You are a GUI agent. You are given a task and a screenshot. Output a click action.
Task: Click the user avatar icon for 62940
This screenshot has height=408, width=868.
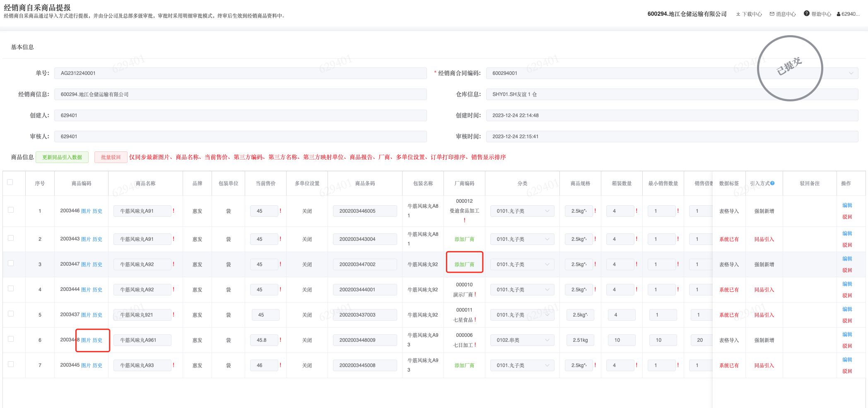[839, 14]
